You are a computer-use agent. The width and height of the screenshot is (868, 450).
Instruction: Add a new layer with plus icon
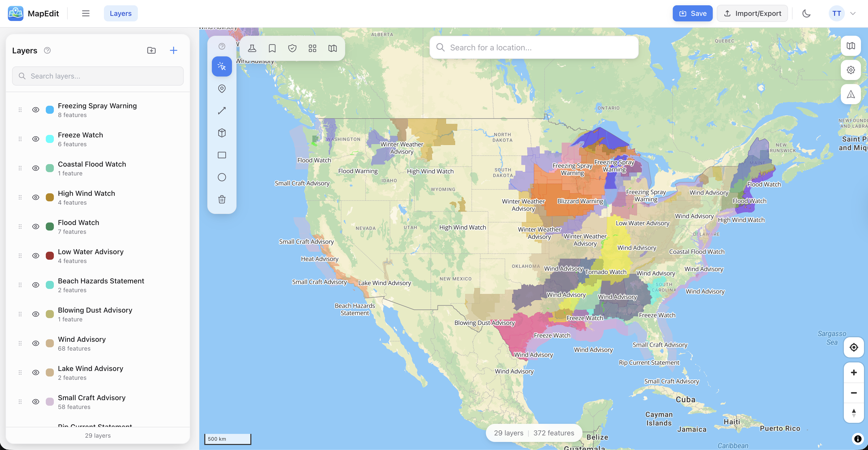point(173,51)
